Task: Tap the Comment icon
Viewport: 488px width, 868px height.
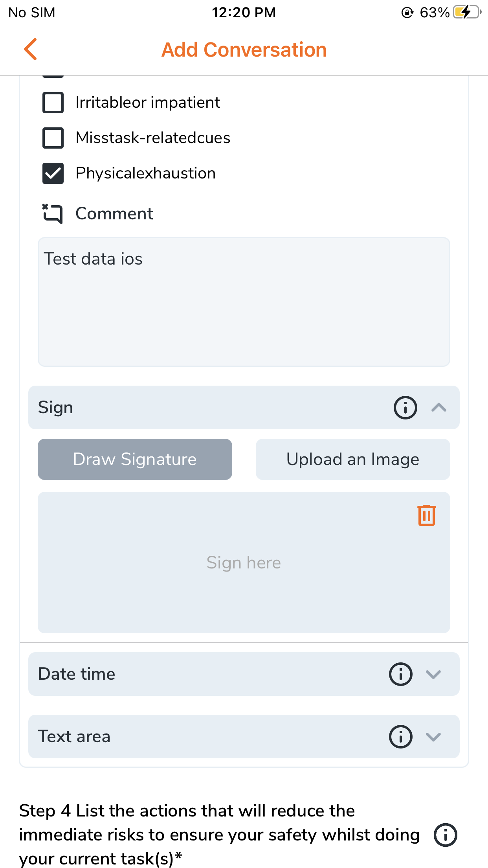Action: coord(53,214)
